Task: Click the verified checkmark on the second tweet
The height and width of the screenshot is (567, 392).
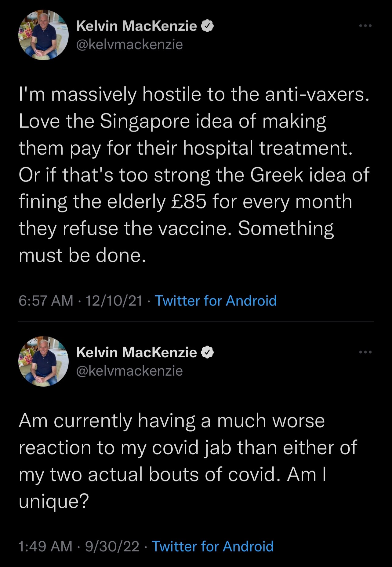Action: click(207, 352)
